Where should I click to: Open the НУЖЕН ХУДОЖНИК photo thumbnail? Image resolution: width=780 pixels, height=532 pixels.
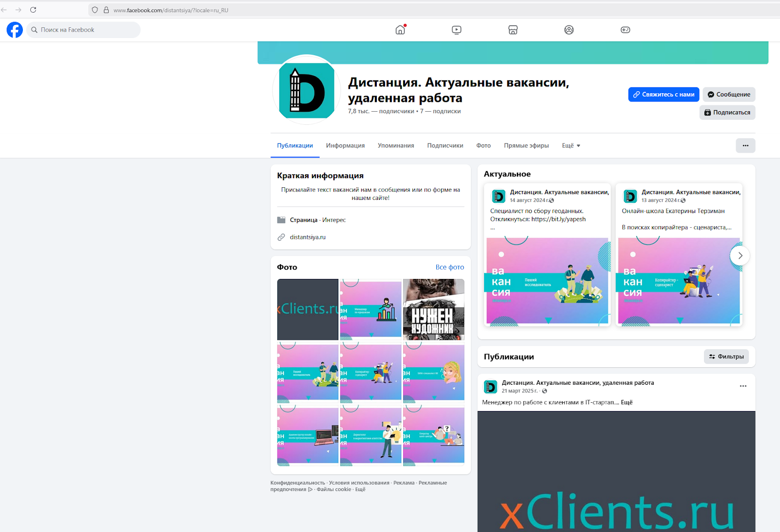(x=433, y=309)
